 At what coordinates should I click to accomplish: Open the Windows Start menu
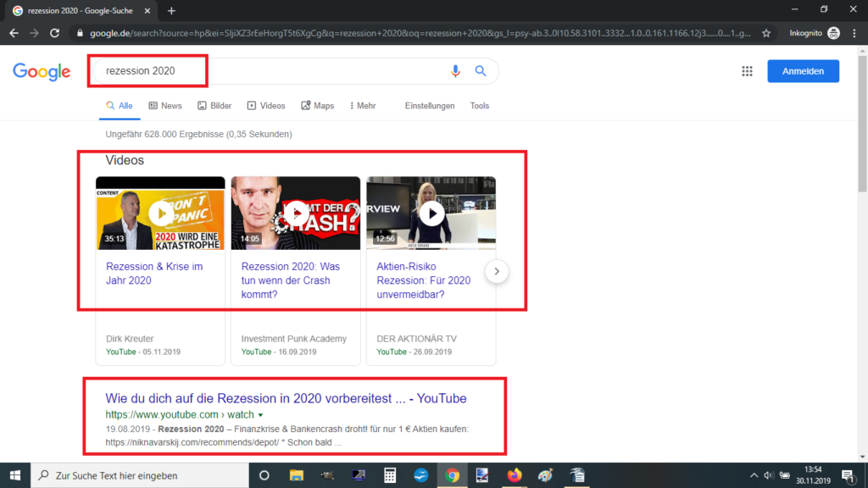click(15, 475)
